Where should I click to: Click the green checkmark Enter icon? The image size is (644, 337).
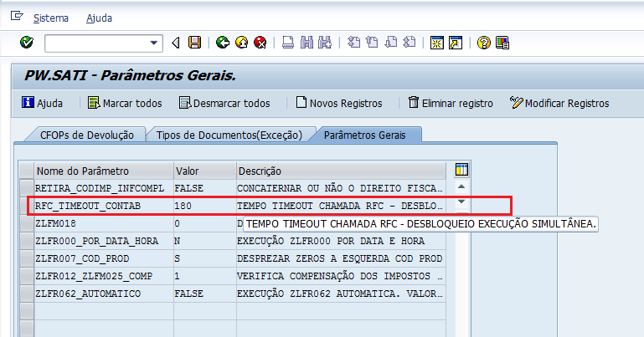pos(27,42)
